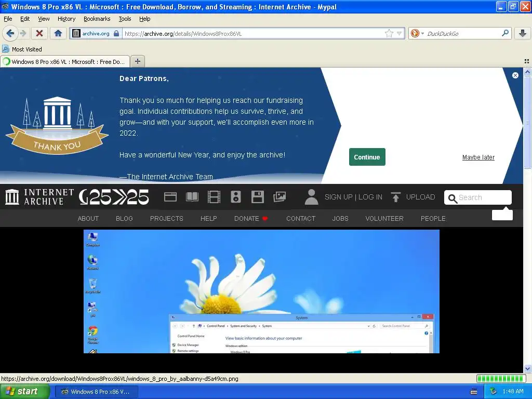Go back with the browser Back arrow
The height and width of the screenshot is (399, 532).
click(x=10, y=33)
